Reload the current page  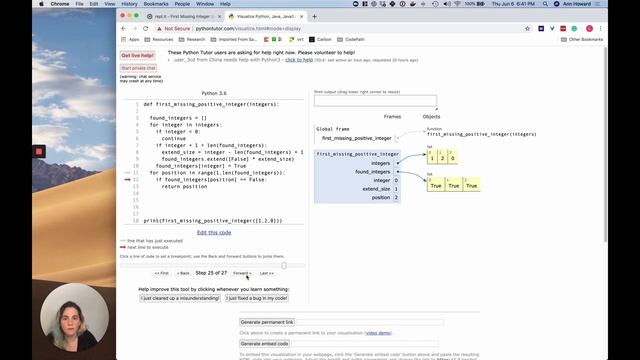[x=146, y=29]
